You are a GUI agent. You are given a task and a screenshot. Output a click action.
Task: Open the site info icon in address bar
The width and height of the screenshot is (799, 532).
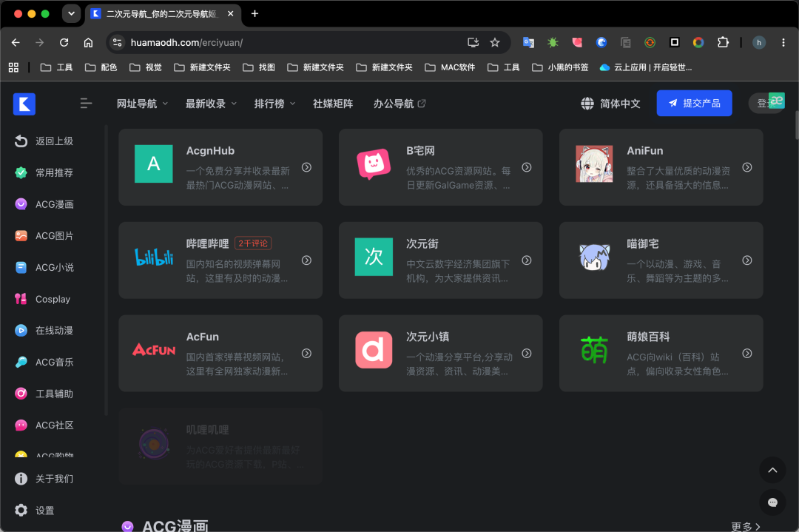(117, 42)
